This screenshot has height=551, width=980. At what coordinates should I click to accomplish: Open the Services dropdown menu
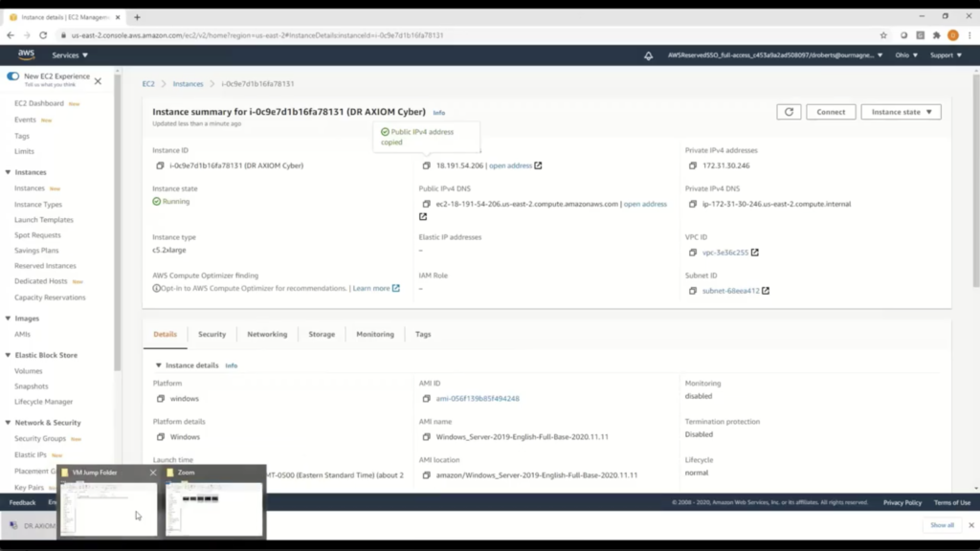70,55
